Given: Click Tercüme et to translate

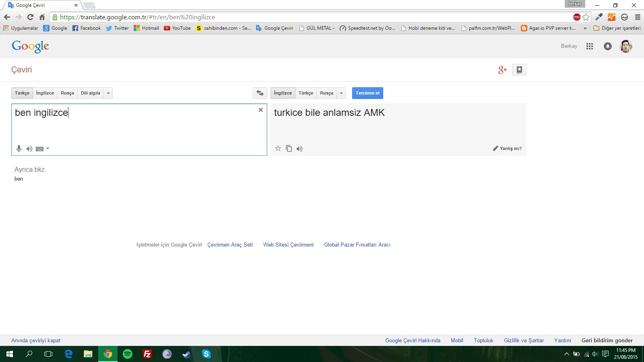Looking at the screenshot, I should (x=367, y=93).
